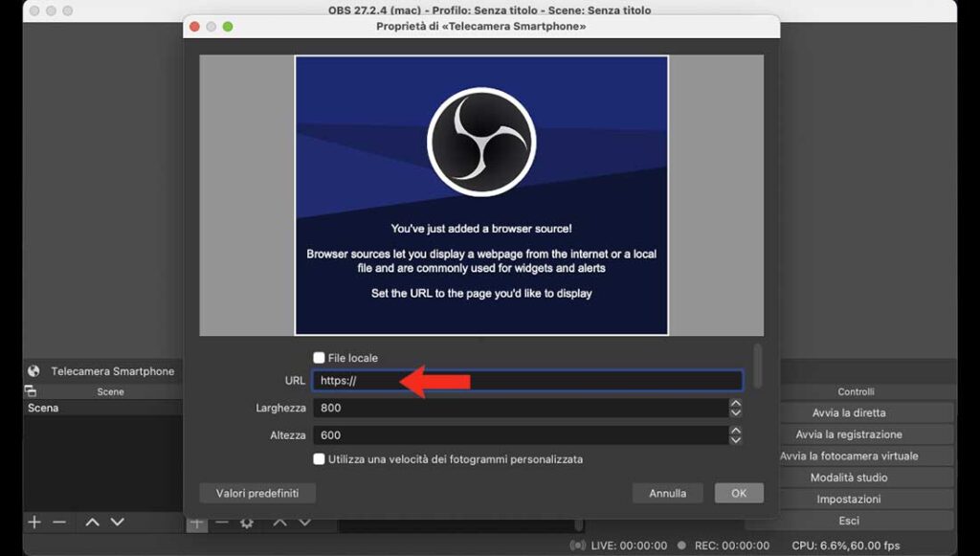Viewport: 980px width, 556px height.
Task: Decrease Altezza with the down stepper
Action: coord(736,440)
